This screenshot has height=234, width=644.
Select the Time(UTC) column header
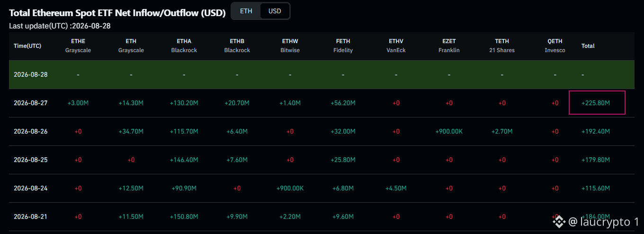tap(27, 46)
